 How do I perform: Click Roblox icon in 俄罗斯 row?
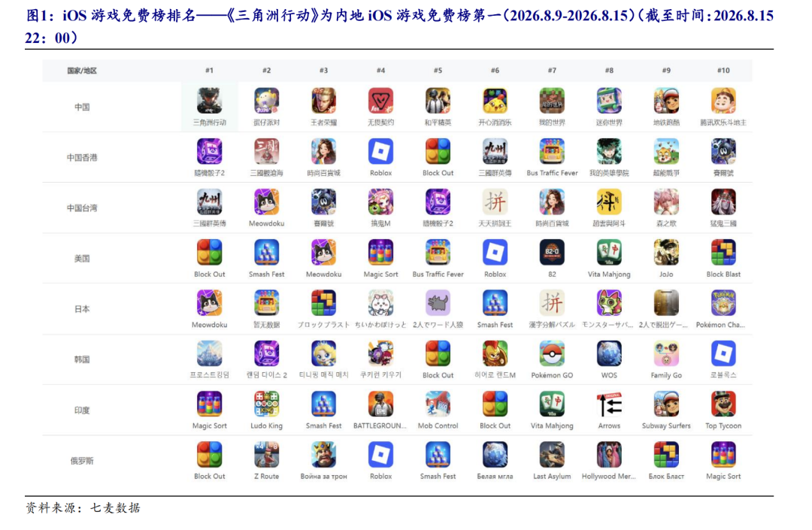[x=380, y=454]
